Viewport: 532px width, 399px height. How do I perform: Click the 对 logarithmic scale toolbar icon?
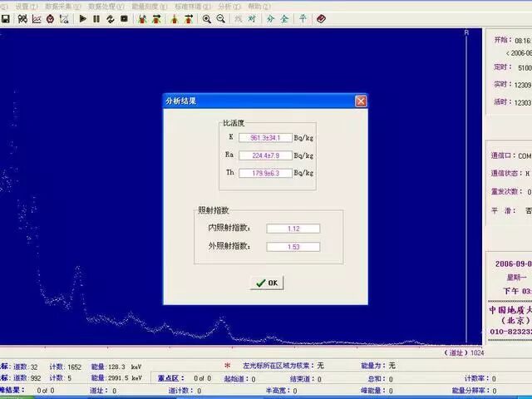point(252,18)
